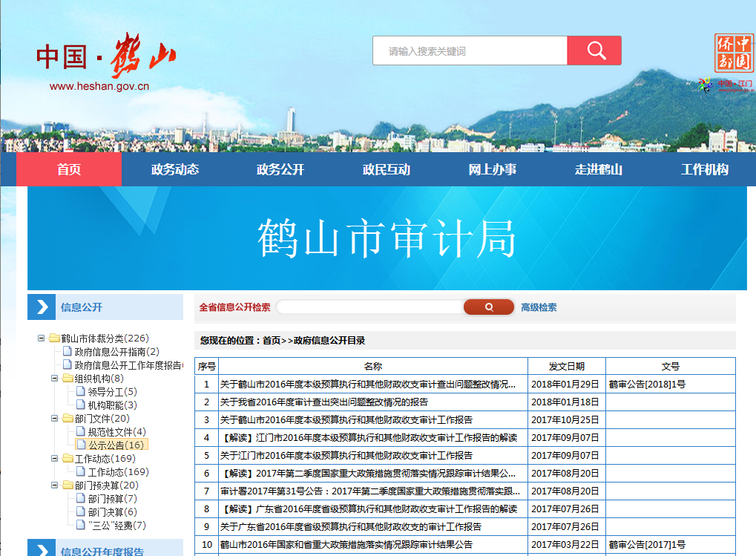Viewport: 756px width, 556px height.
Task: Collapse the 部门预决算 folder node
Action: pos(55,485)
